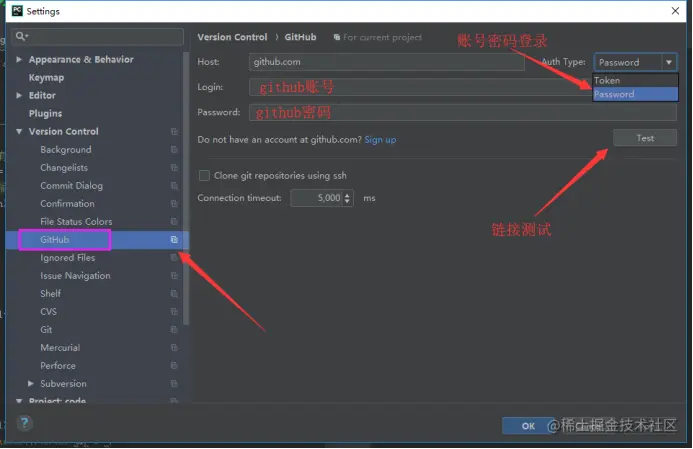693x449 pixels.
Task: Select Issue Navigation settings
Action: (x=76, y=276)
